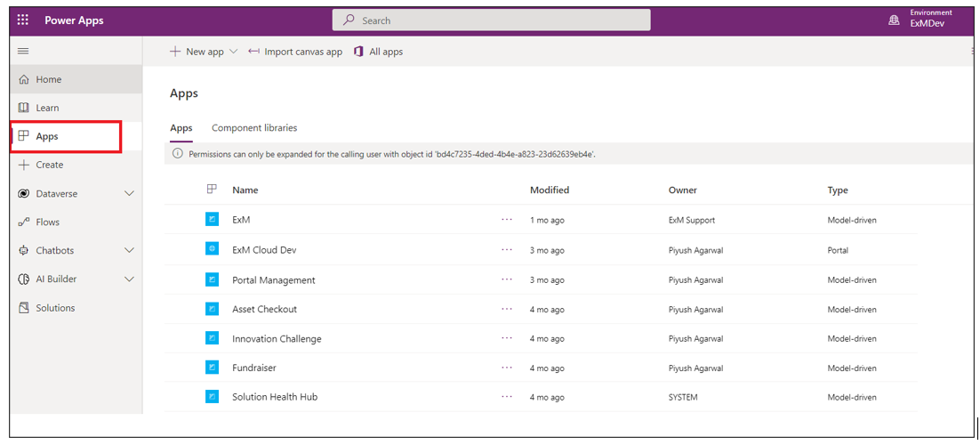The width and height of the screenshot is (980, 445).
Task: Open more options for Portal Management
Action: click(x=507, y=279)
